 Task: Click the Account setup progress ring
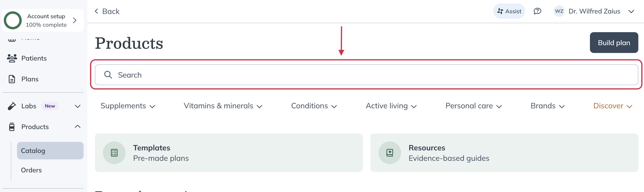pyautogui.click(x=13, y=20)
